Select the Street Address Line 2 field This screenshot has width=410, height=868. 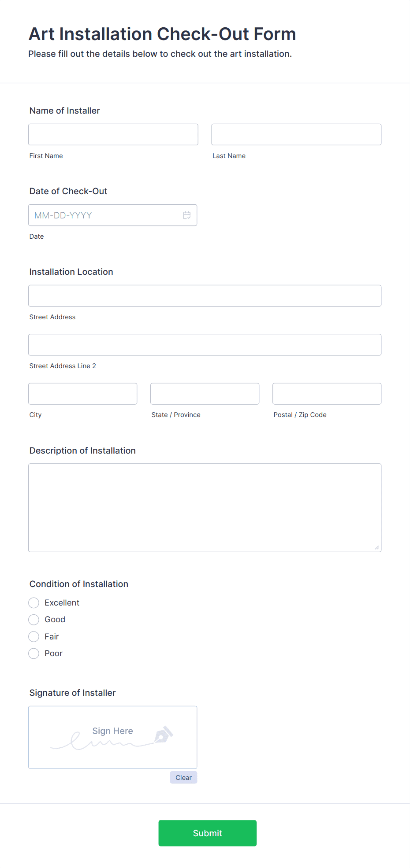click(205, 345)
